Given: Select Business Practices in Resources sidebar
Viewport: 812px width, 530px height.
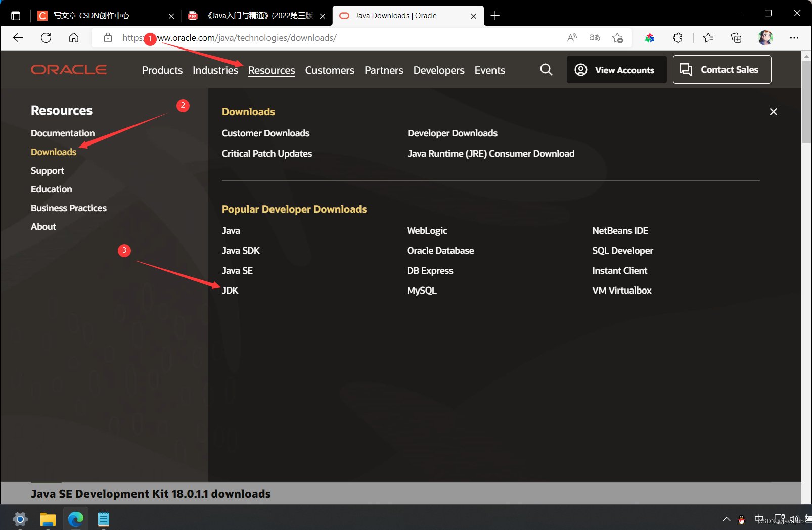Looking at the screenshot, I should coord(69,208).
